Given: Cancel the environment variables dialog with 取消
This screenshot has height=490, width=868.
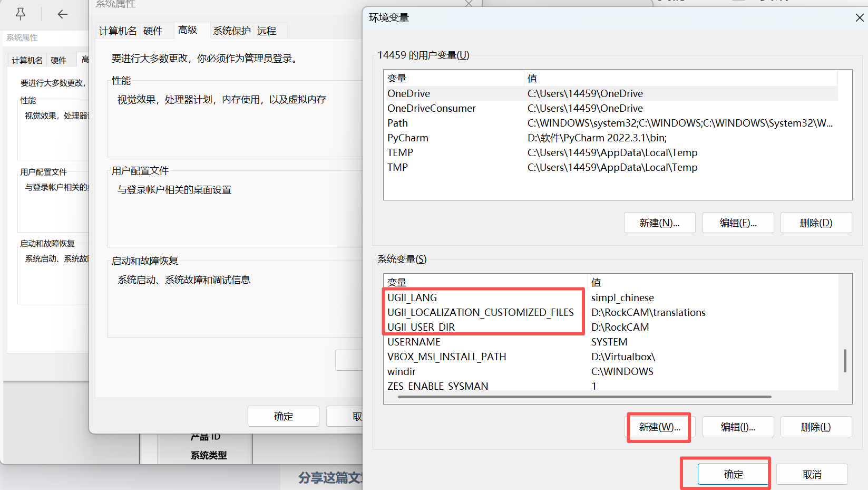Looking at the screenshot, I should click(x=812, y=474).
